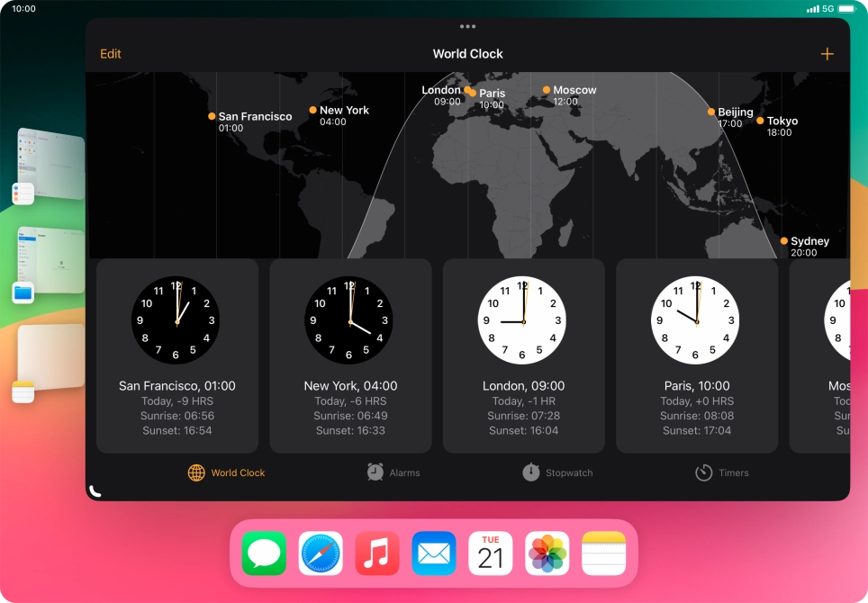Open Notes from the dock
868x603 pixels.
pos(604,553)
